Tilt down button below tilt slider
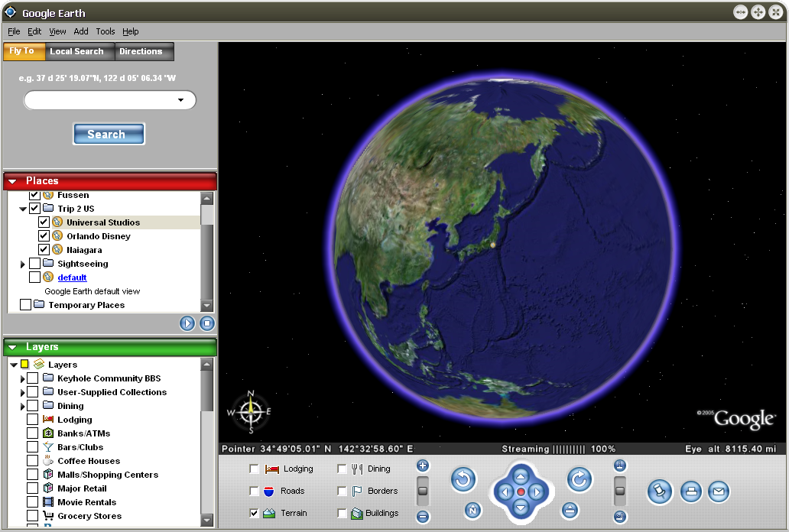This screenshot has height=532, width=789. [x=620, y=517]
